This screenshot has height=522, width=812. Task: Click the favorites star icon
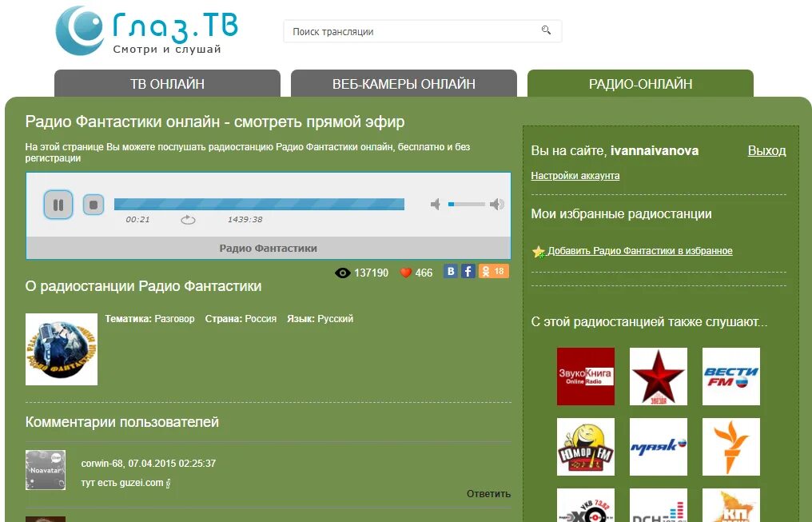pos(539,252)
